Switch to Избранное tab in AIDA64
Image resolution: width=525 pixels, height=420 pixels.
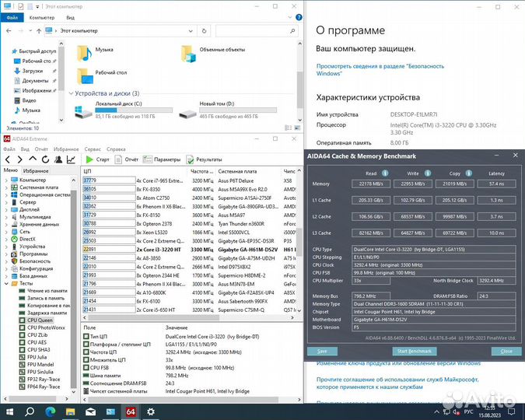pyautogui.click(x=36, y=171)
